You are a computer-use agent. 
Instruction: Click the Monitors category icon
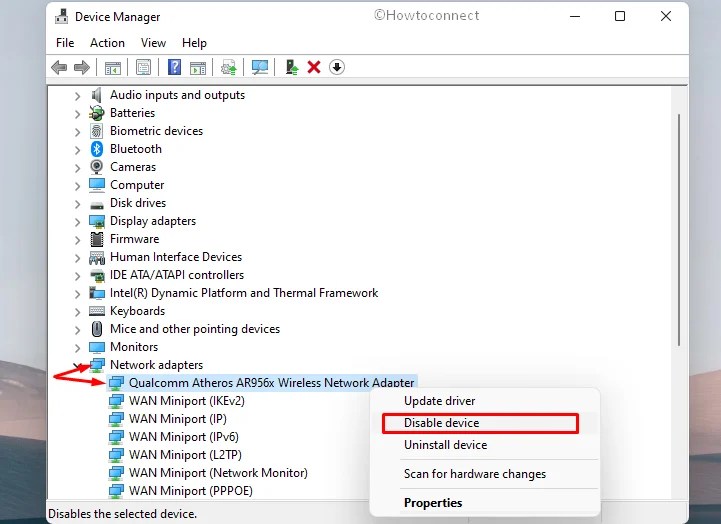[x=97, y=347]
